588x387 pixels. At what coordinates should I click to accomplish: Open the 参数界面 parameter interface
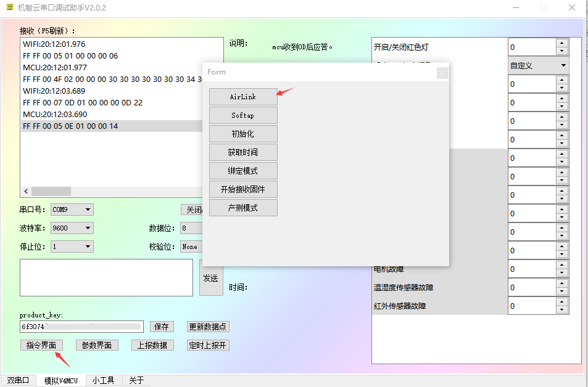(x=97, y=344)
